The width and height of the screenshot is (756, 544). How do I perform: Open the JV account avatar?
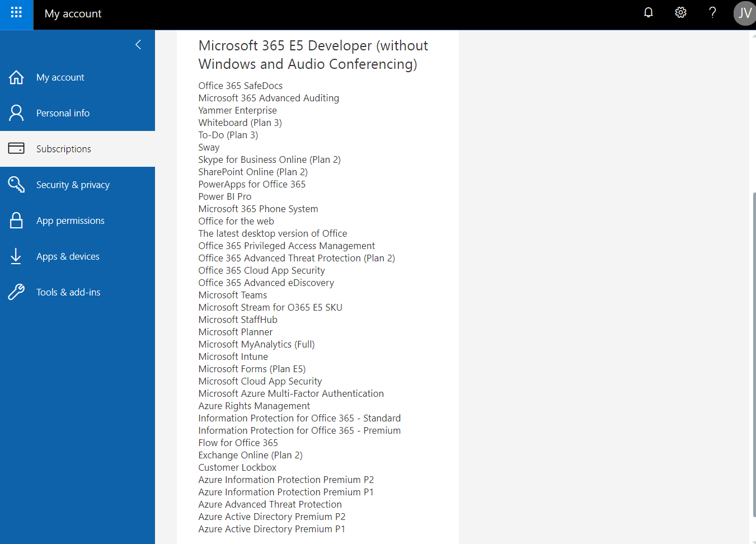tap(745, 13)
